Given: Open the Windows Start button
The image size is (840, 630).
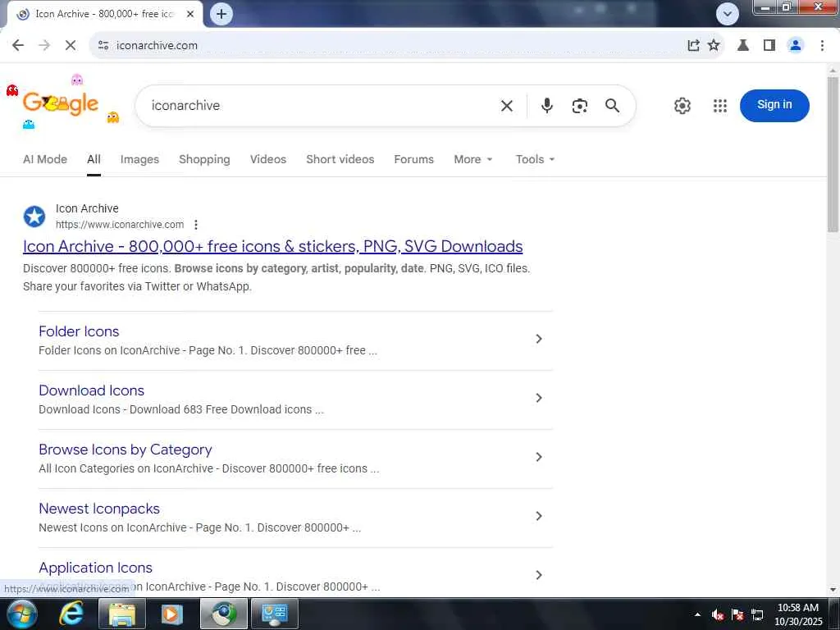Looking at the screenshot, I should [22, 614].
